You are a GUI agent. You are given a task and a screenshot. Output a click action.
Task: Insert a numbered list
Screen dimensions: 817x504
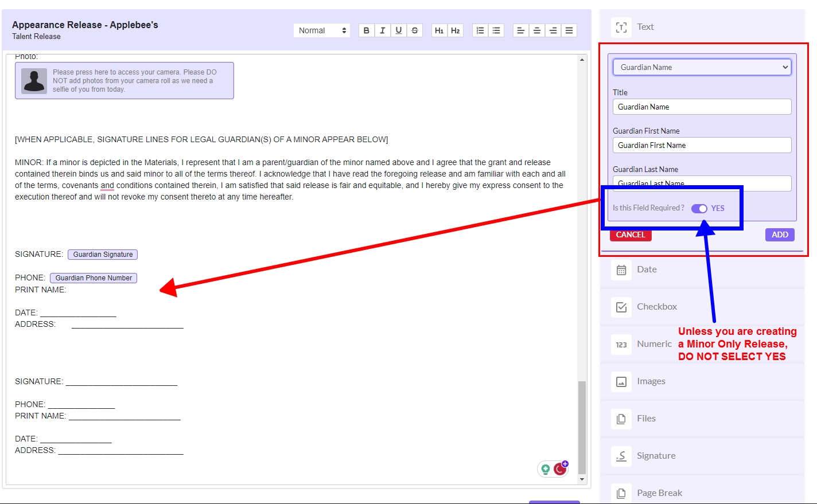pos(480,30)
